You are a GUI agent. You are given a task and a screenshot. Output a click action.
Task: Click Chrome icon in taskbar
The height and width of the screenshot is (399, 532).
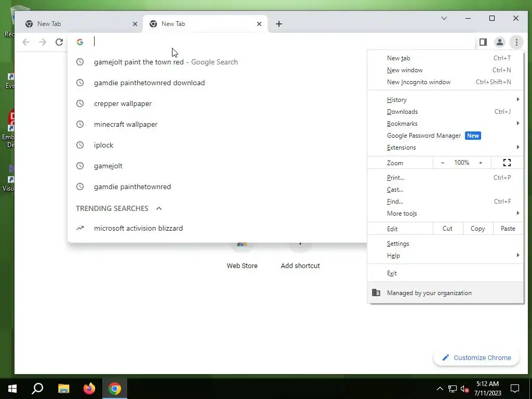point(115,389)
